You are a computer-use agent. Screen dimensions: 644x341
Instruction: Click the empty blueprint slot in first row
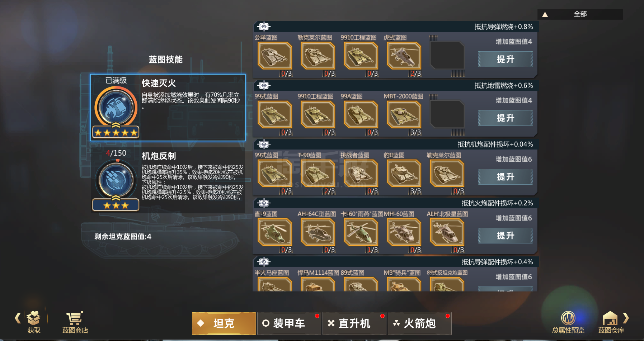pyautogui.click(x=447, y=56)
